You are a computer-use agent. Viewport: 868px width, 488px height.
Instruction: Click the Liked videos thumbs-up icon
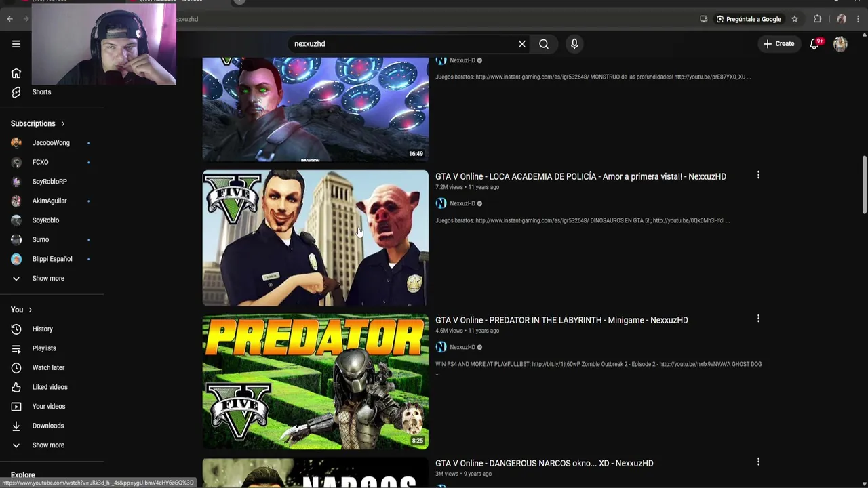click(16, 387)
